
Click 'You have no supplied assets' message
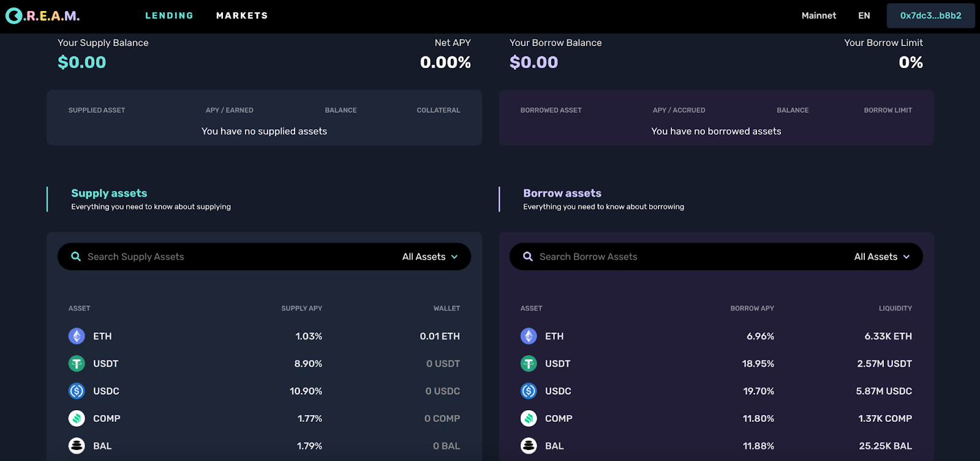264,131
